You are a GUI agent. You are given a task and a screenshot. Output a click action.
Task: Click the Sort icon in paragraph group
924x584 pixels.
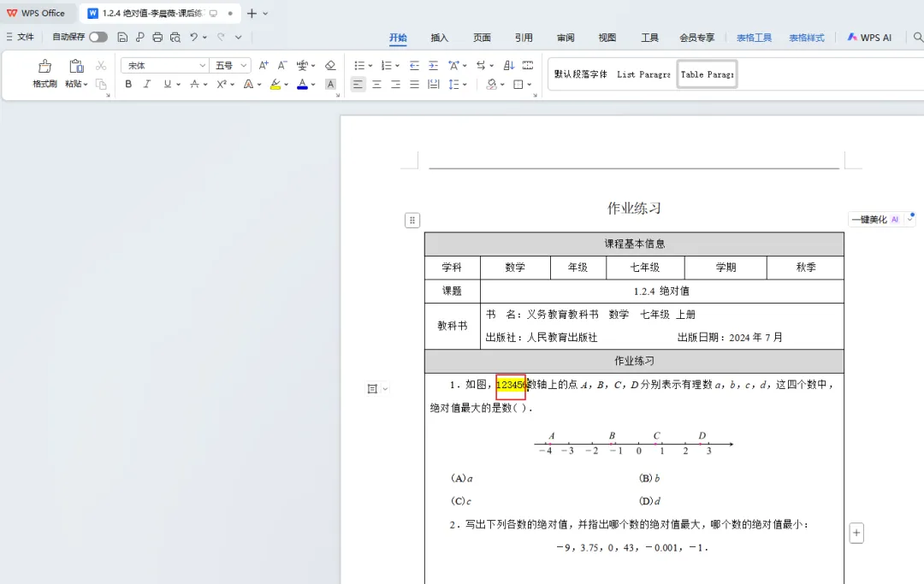[509, 65]
